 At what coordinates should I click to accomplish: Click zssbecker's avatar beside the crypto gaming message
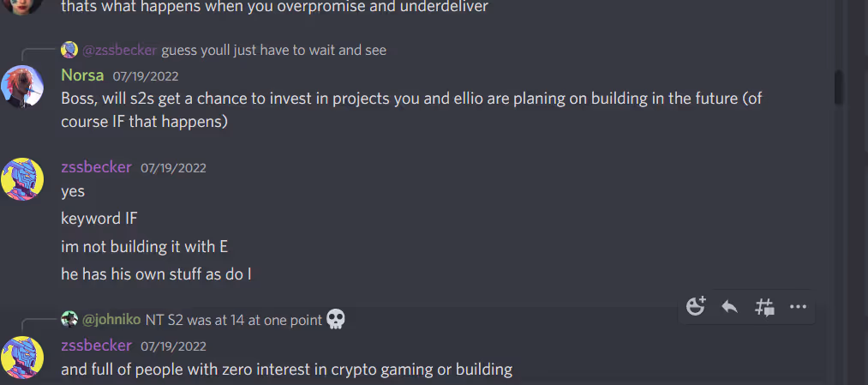[22, 358]
